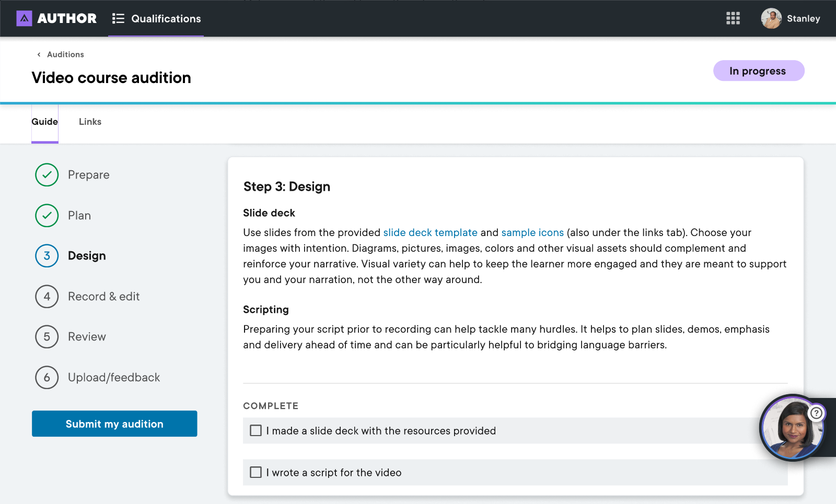Image resolution: width=836 pixels, height=504 pixels.
Task: Select the Guide tab
Action: 44,122
